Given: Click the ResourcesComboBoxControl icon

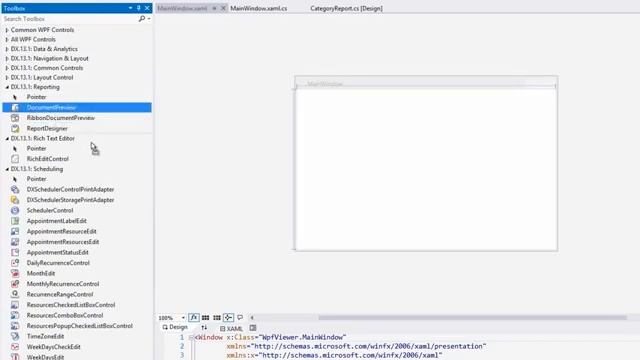Looking at the screenshot, I should (x=15, y=316).
